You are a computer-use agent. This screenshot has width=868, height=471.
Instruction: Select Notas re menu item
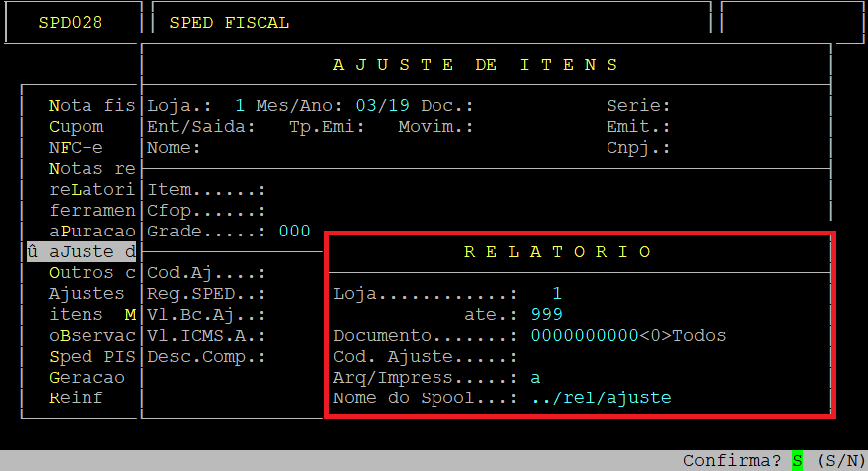click(90, 168)
